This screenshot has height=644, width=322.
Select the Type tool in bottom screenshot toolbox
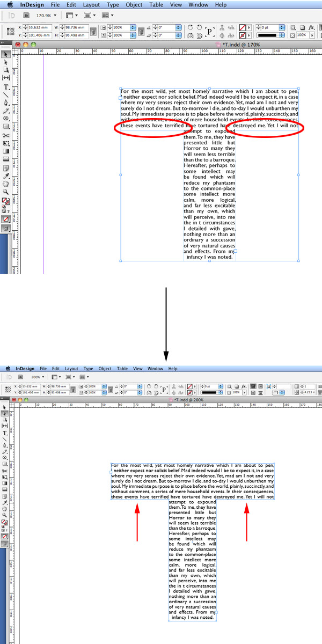click(5, 433)
